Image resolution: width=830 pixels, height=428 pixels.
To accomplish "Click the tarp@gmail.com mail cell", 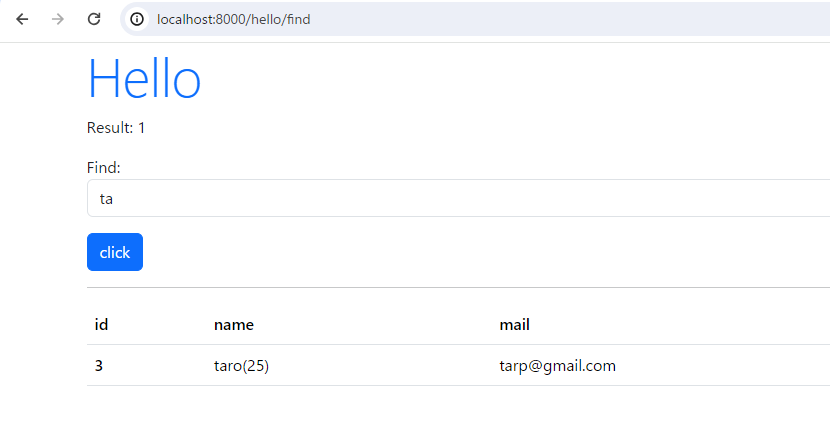I will click(x=557, y=366).
